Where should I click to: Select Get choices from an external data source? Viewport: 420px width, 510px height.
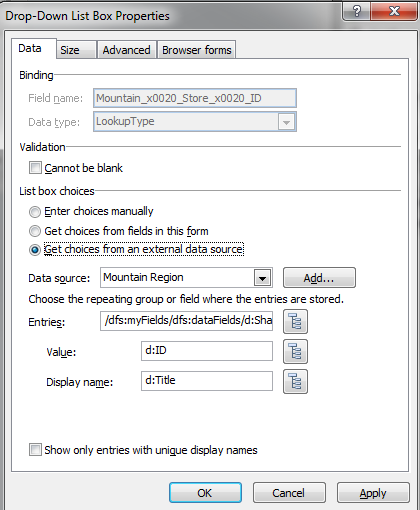pyautogui.click(x=35, y=250)
